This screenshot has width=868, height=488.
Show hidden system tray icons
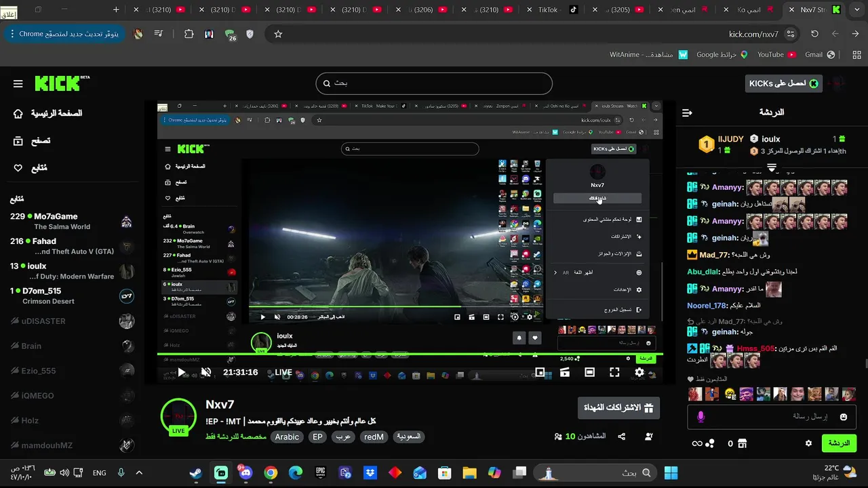pos(139,472)
